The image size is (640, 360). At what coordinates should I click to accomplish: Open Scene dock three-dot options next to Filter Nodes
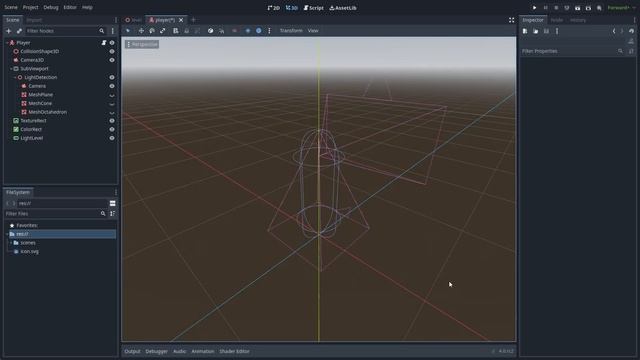[113, 31]
